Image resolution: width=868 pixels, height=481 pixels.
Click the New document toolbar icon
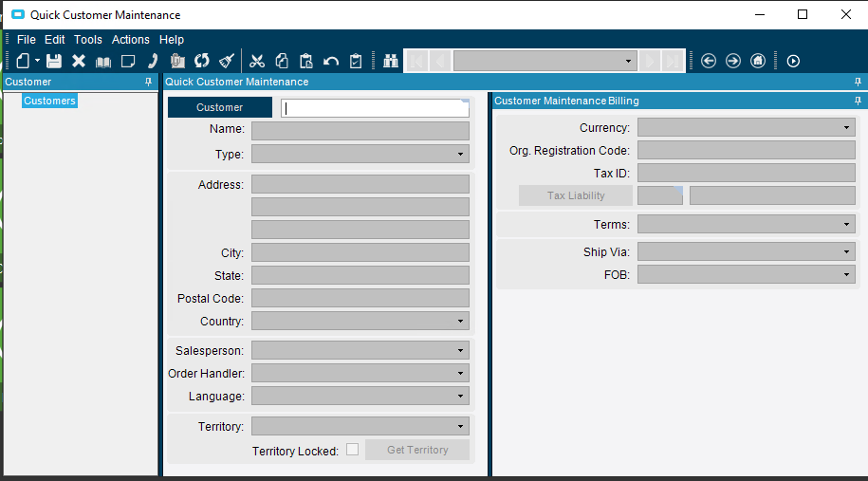coord(23,61)
